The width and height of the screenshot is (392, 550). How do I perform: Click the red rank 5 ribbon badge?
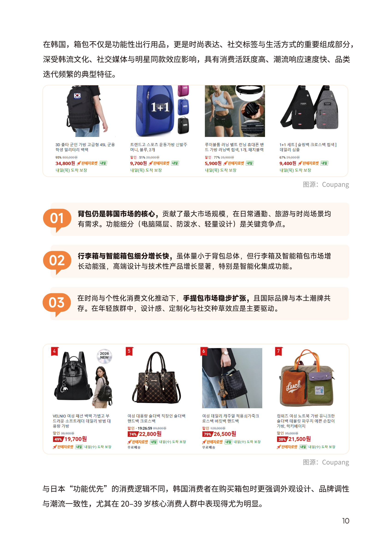coord(129,351)
